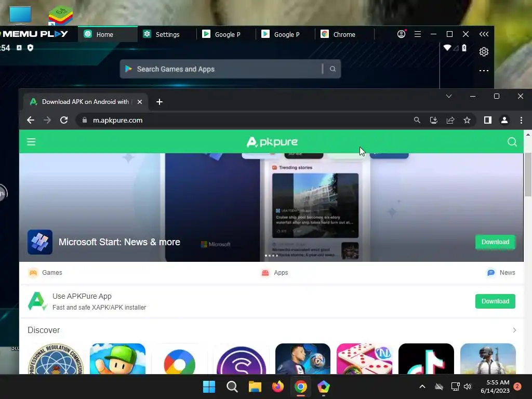This screenshot has width=532, height=399.
Task: Switch to MEmu Settings tab
Action: pyautogui.click(x=167, y=34)
